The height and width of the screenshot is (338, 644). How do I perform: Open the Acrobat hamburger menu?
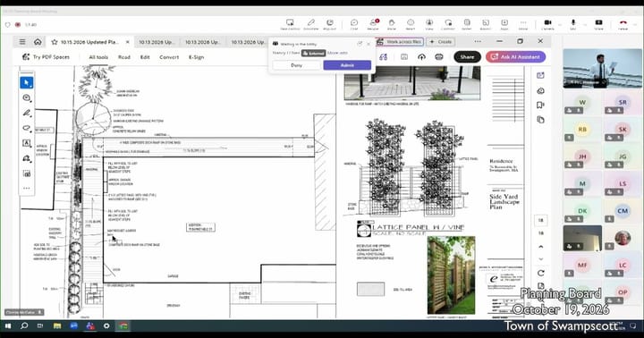(22, 42)
